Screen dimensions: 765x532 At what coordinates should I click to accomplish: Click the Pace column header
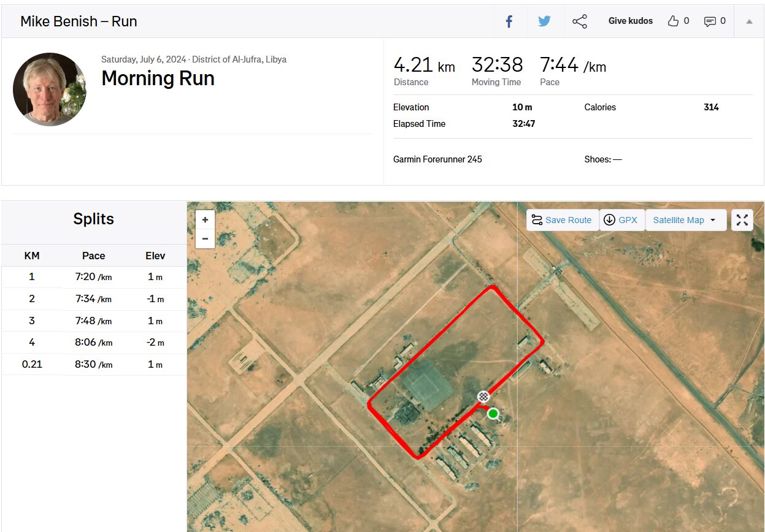coord(93,256)
